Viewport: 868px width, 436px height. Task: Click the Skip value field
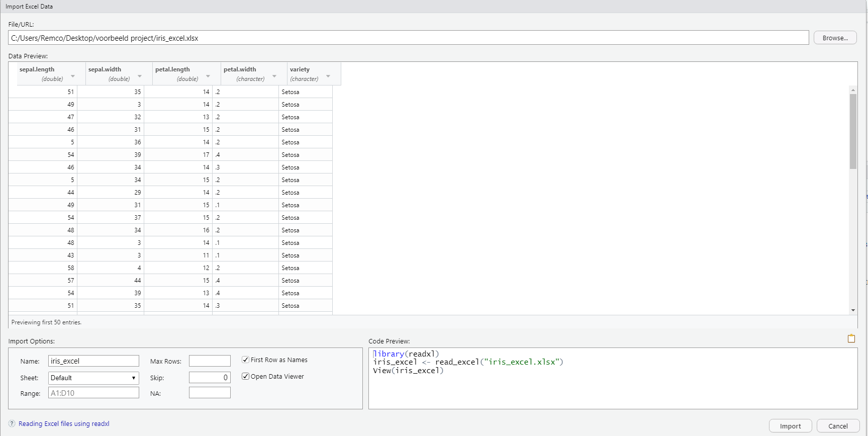point(210,378)
